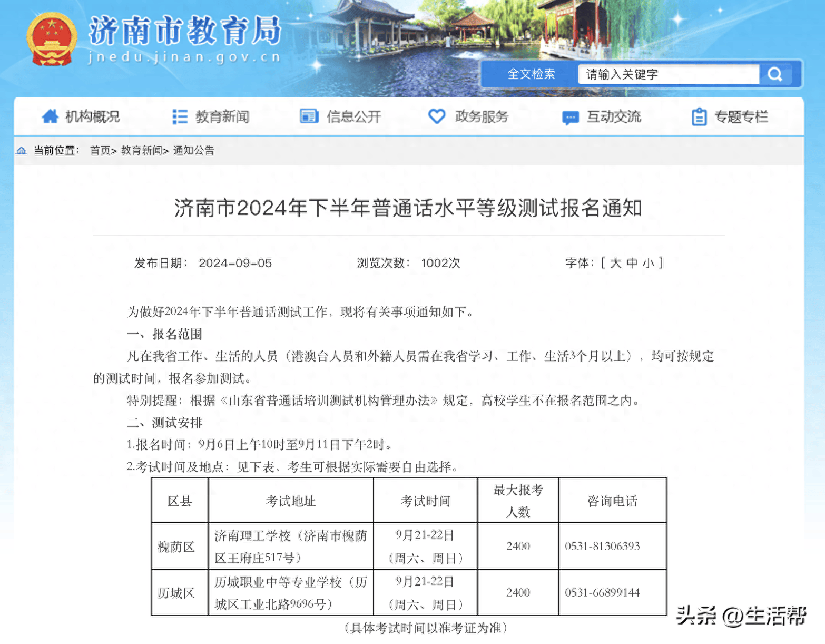Click the small home icon before 当前位置
The image size is (825, 644).
click(20, 151)
